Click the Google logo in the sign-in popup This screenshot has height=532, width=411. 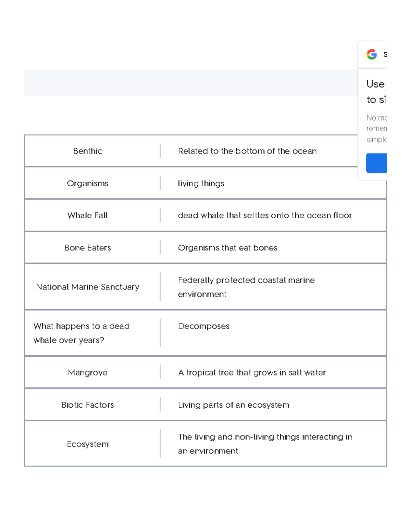point(372,54)
